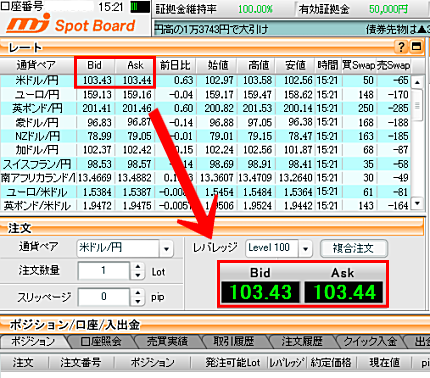Select the NZドル/円 row in rate table

click(x=206, y=136)
